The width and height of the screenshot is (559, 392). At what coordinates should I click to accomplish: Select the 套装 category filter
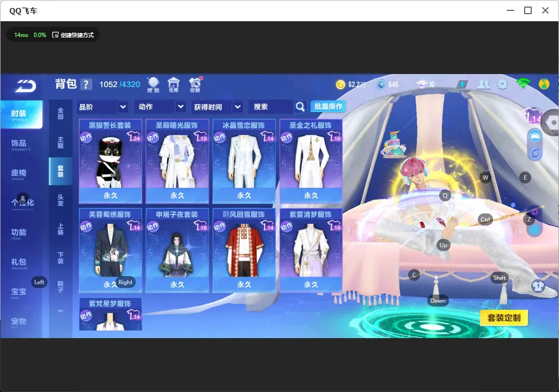60,171
